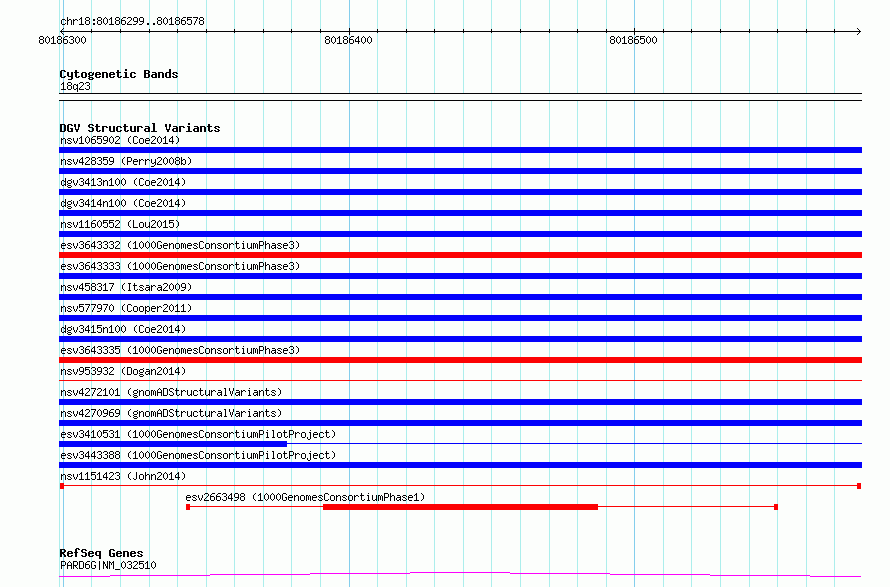The height and width of the screenshot is (587, 890).
Task: Click the esv3643333 variant label
Action: coord(180,266)
